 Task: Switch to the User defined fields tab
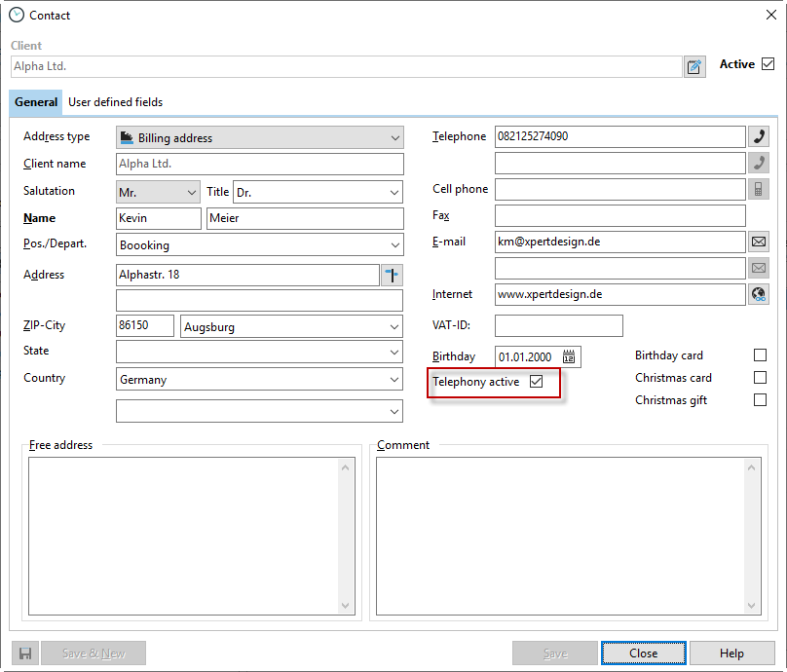coord(115,102)
